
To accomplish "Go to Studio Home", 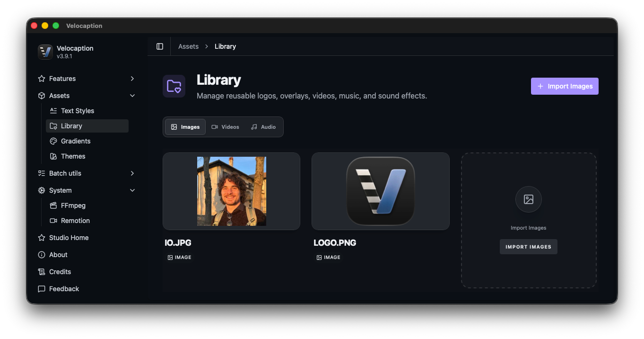I will pos(87,238).
